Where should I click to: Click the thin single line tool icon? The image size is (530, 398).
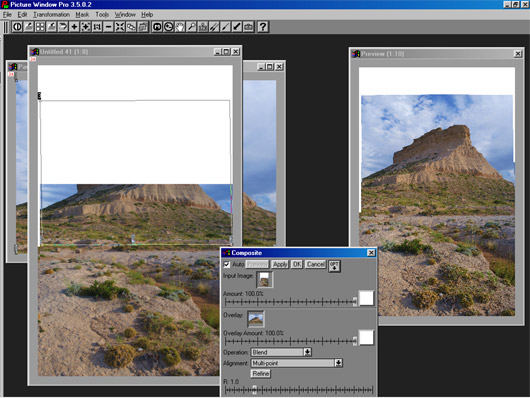point(225,27)
